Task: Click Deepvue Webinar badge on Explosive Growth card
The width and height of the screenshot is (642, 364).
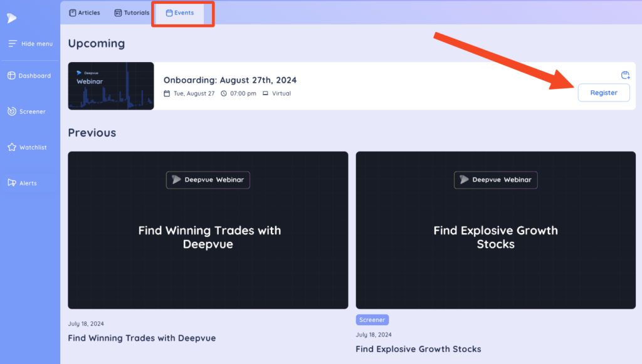Action: 495,180
